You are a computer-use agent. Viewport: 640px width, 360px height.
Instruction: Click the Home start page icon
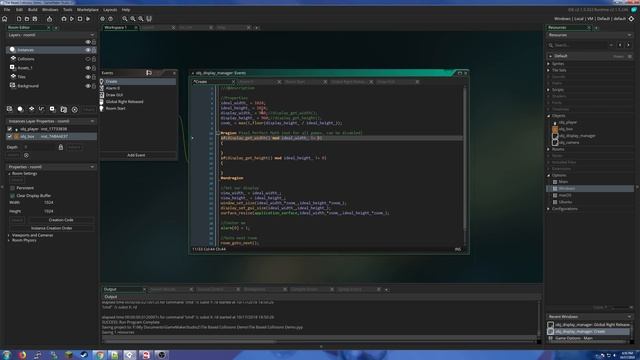(4, 19)
